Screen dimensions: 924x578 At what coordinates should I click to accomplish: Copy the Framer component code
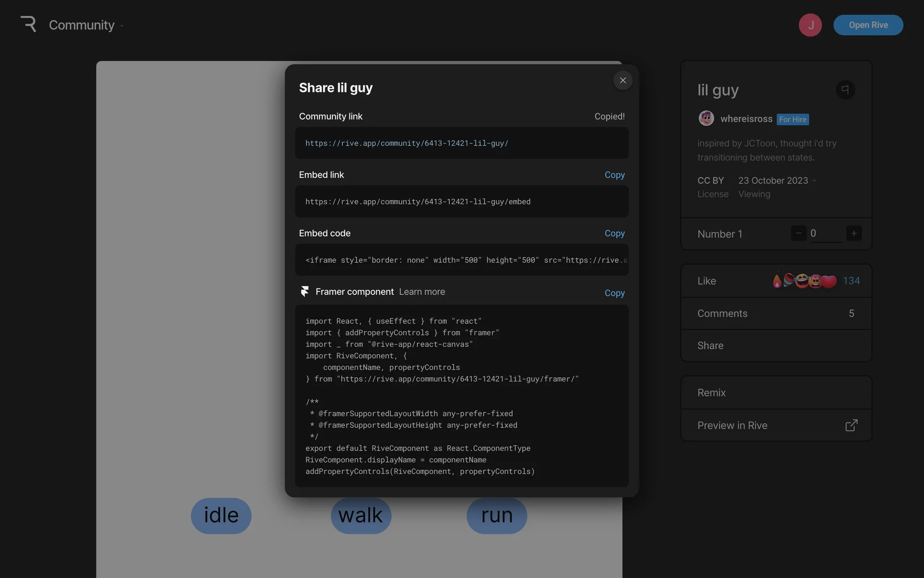point(614,293)
